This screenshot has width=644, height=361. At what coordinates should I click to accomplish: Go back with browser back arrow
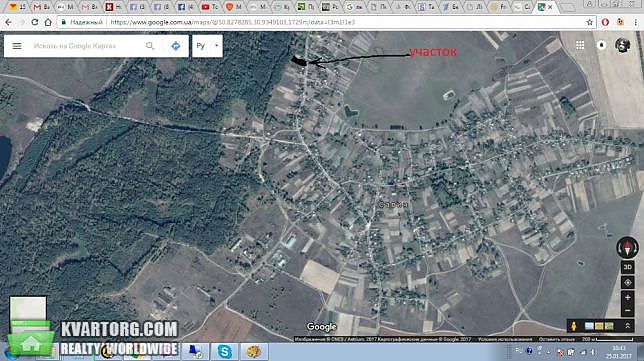pyautogui.click(x=9, y=22)
